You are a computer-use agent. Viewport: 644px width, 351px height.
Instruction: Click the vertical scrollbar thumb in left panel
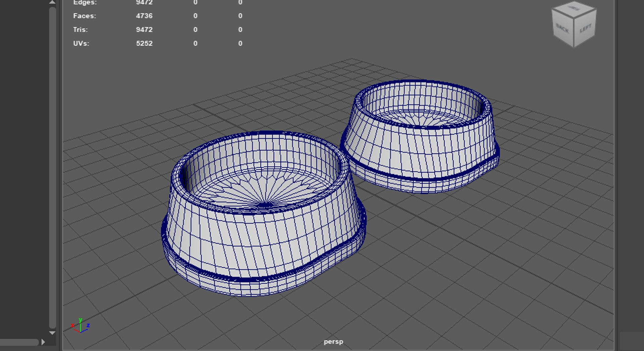click(52, 167)
